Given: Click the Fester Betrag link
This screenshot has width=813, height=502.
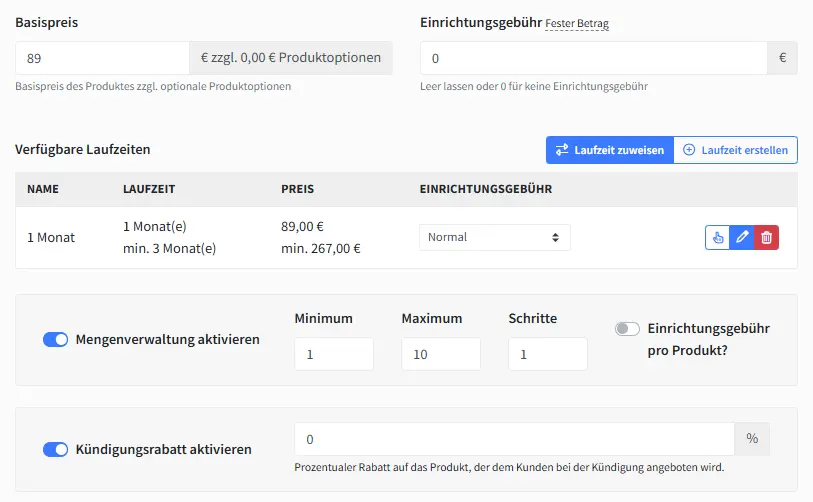Looking at the screenshot, I should coord(577,23).
